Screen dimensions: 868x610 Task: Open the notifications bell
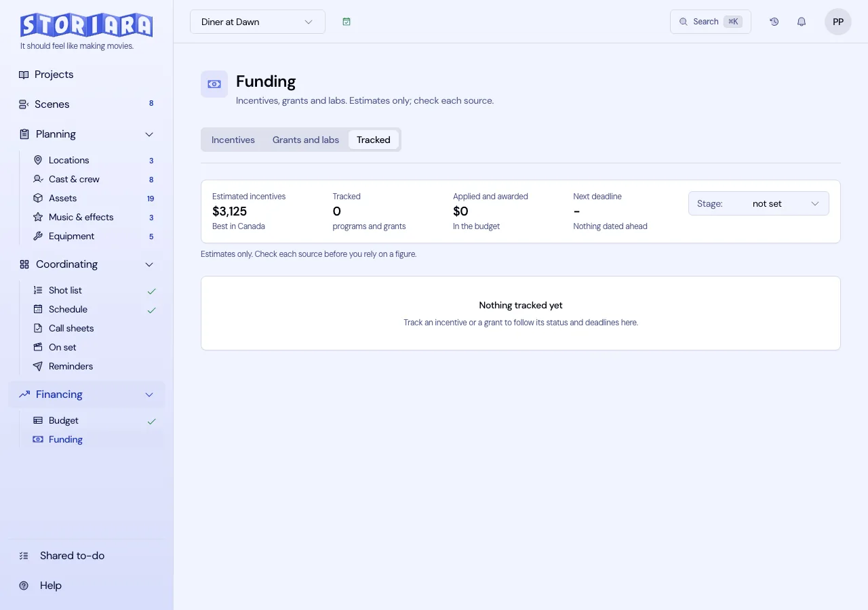pyautogui.click(x=802, y=22)
